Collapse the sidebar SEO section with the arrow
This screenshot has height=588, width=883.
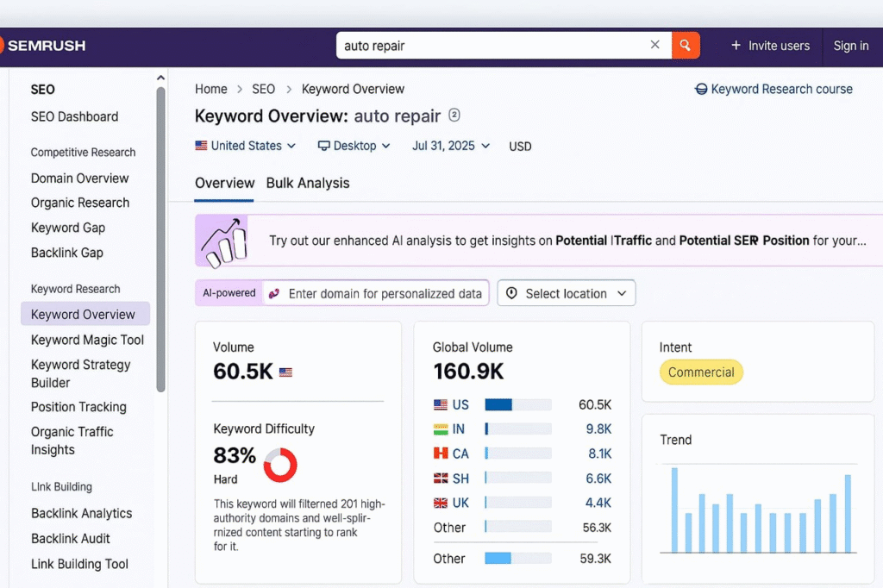(160, 78)
